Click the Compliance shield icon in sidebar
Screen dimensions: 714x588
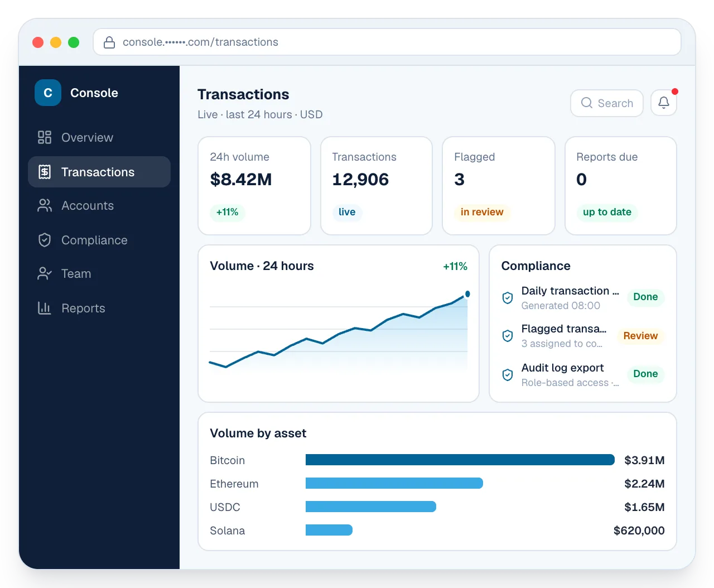click(45, 240)
